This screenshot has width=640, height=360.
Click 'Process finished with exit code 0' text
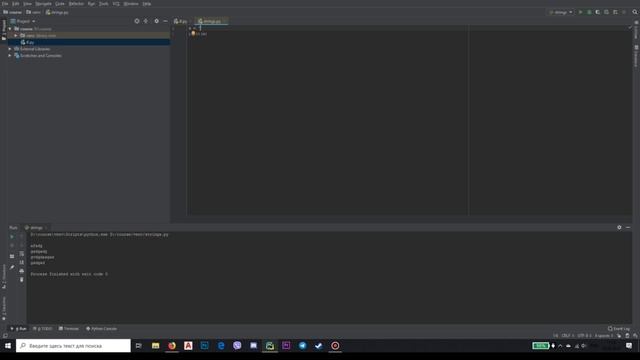pos(69,274)
